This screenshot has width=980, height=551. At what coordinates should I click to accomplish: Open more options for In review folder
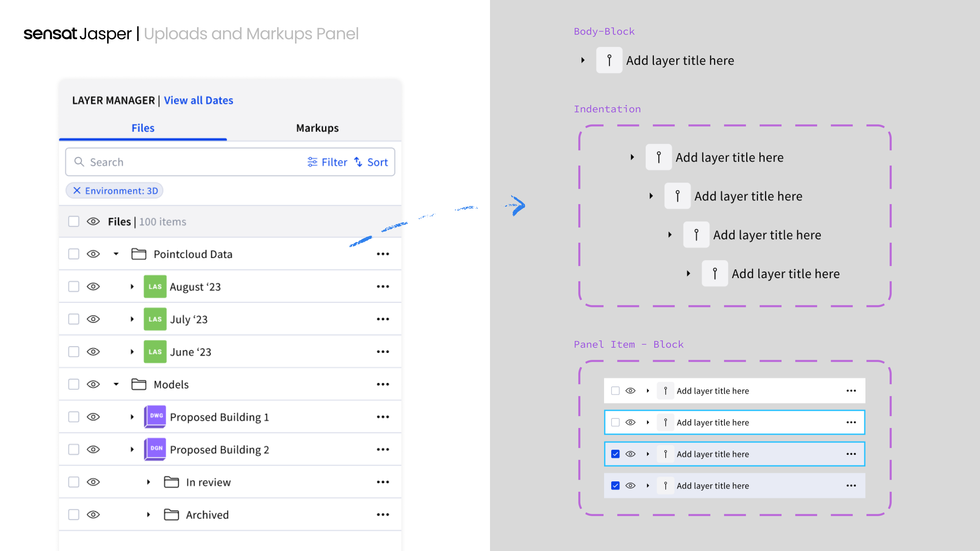(383, 482)
